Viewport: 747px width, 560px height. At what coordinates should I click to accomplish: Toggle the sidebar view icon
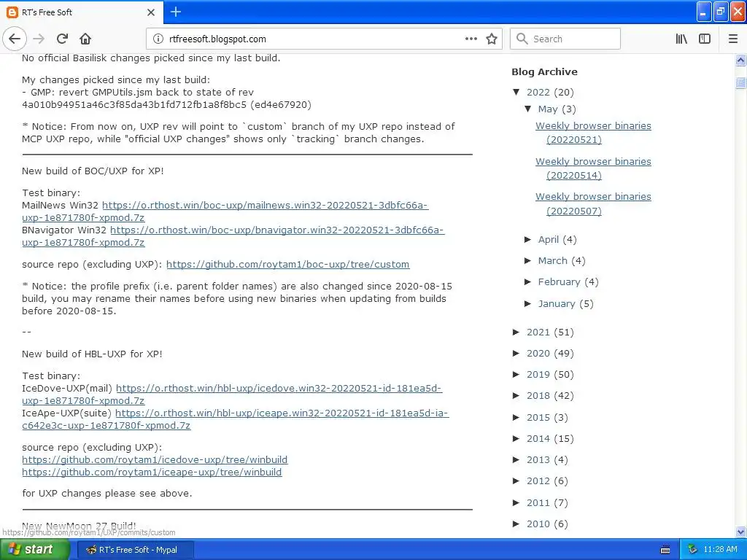pos(705,39)
